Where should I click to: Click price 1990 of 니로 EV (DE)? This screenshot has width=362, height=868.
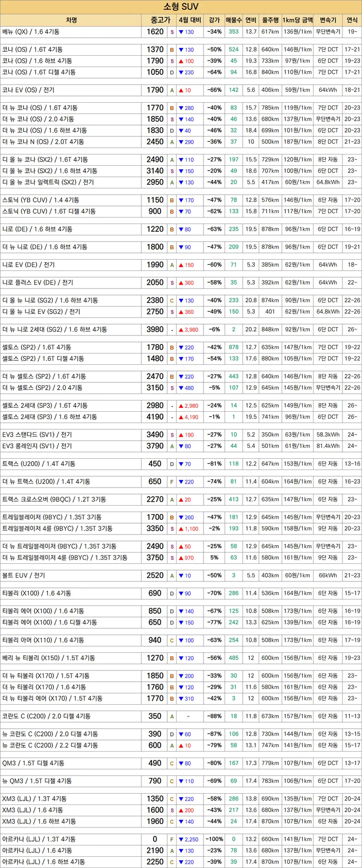pos(155,265)
